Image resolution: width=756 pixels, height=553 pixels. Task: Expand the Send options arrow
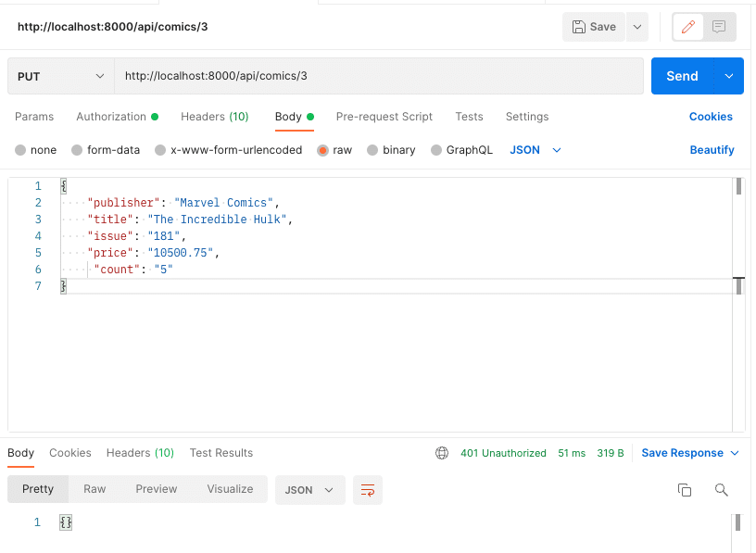729,76
